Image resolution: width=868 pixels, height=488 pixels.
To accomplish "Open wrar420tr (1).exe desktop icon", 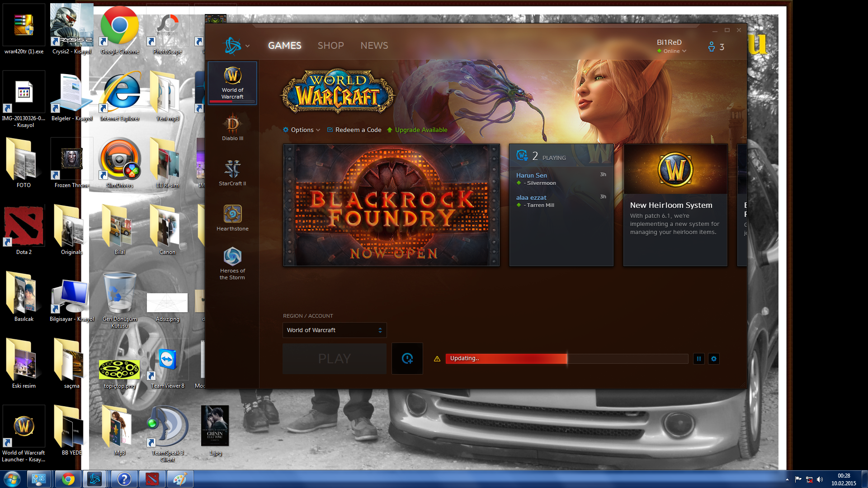I will tap(24, 30).
